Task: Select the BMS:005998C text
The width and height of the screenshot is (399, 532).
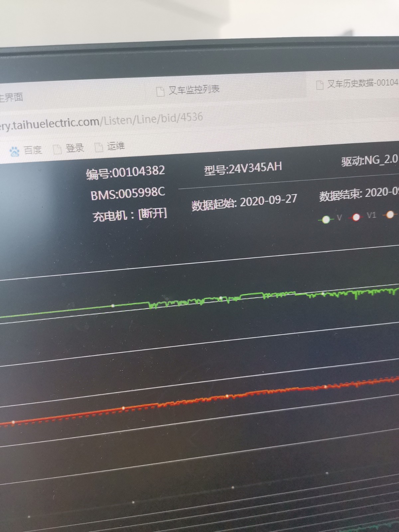Action: [128, 194]
